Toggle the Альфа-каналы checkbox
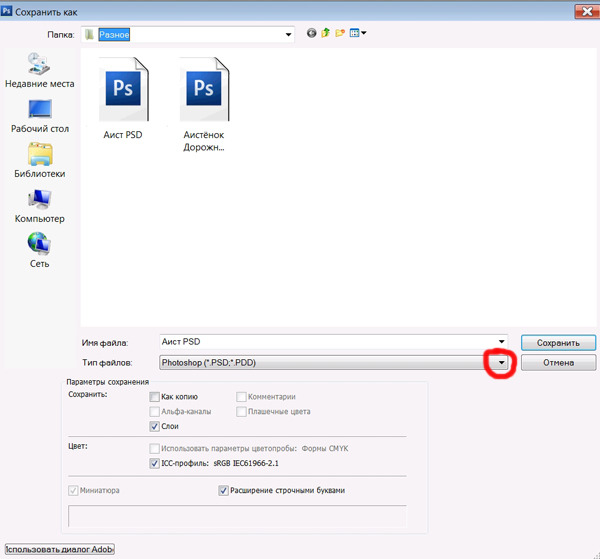This screenshot has height=559, width=600. coord(154,412)
